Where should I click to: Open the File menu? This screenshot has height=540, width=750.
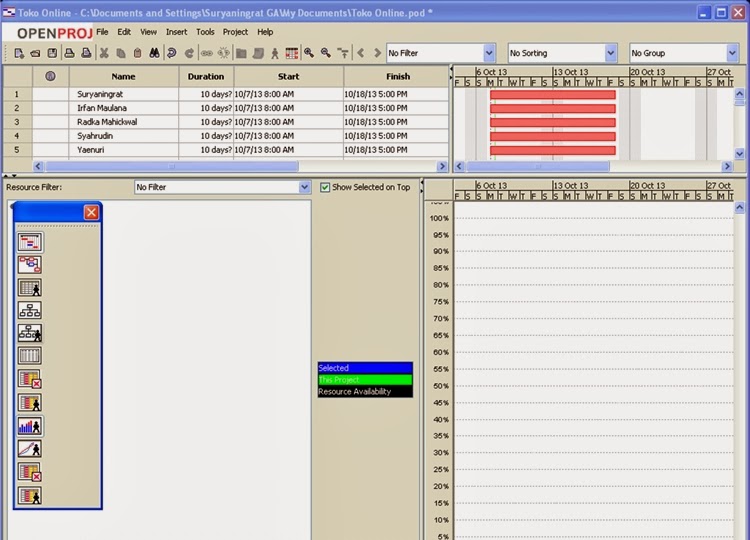tap(102, 32)
